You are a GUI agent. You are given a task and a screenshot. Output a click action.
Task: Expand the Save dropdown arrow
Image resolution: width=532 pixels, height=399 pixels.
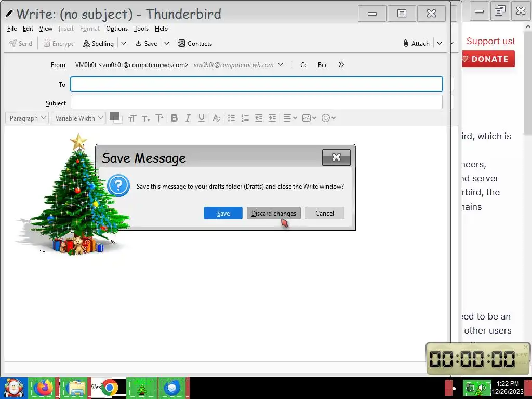[x=167, y=43]
